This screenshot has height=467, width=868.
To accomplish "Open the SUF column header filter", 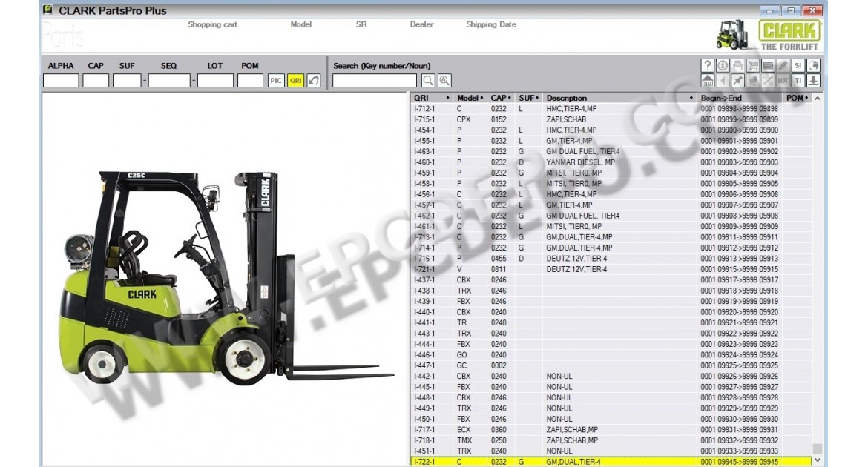I will coord(537,98).
